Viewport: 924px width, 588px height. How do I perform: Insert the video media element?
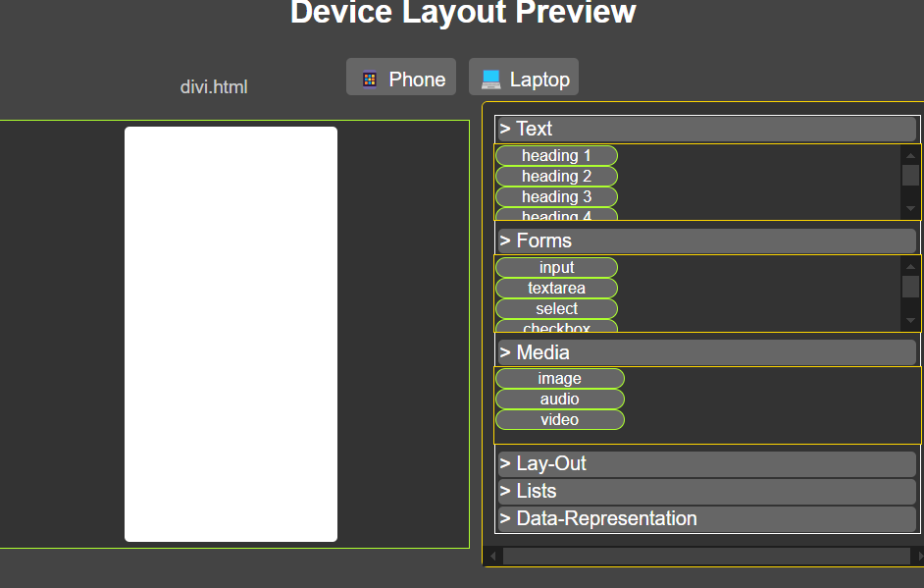pos(560,420)
